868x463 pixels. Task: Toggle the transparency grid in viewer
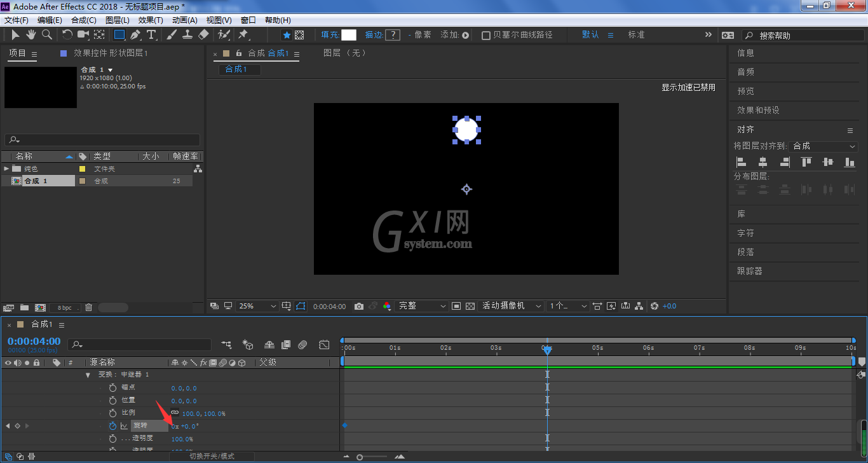[470, 306]
